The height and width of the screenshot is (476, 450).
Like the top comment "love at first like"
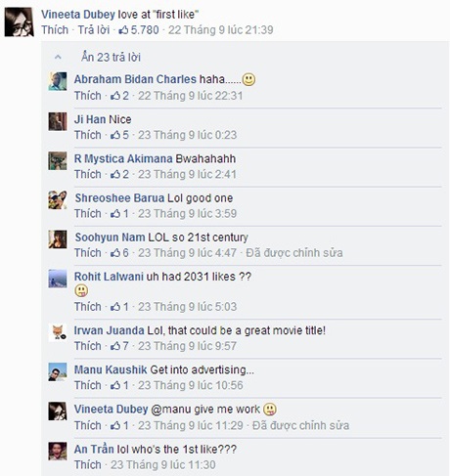55,30
